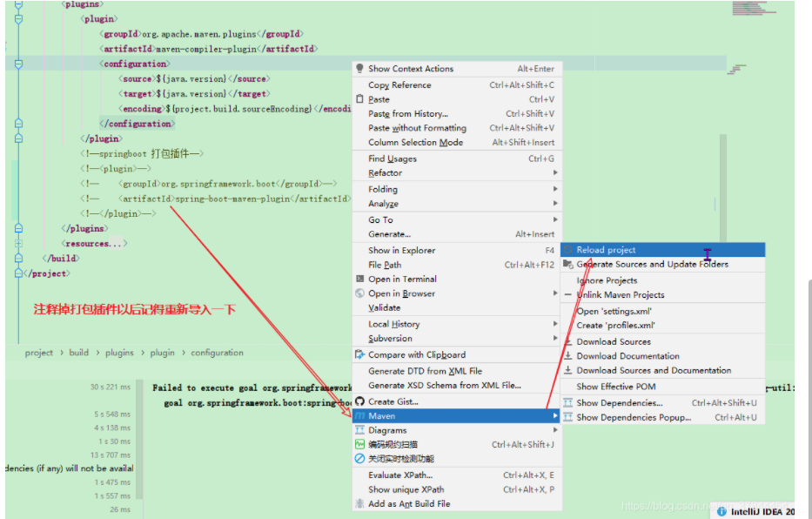Click the Maven 'm' icon in the context menu

click(x=360, y=416)
